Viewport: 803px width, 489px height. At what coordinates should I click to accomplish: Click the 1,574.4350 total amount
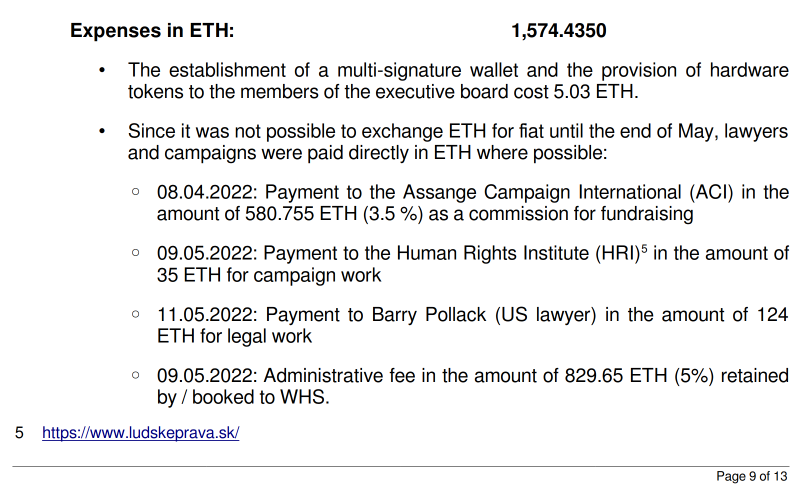(558, 31)
